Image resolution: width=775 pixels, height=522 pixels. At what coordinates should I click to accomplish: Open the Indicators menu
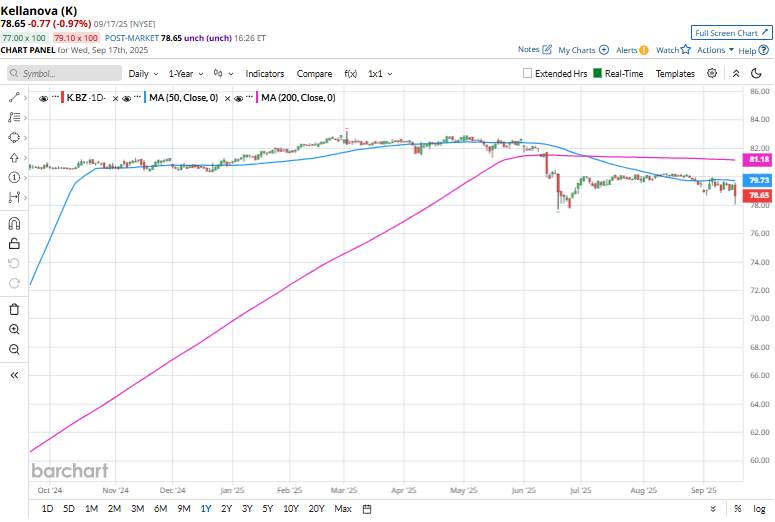coord(265,74)
